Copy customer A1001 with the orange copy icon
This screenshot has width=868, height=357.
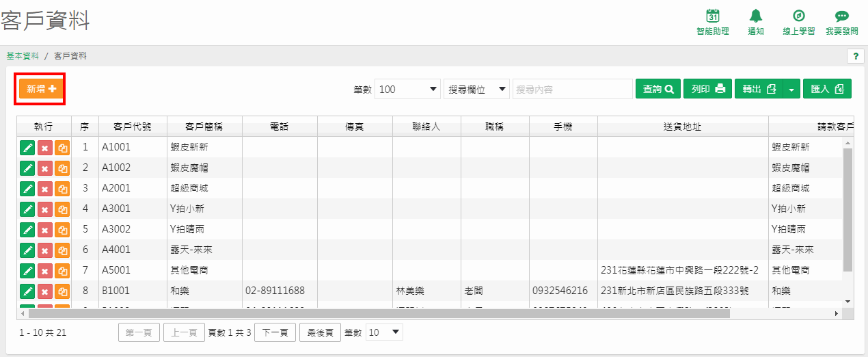[x=62, y=147]
